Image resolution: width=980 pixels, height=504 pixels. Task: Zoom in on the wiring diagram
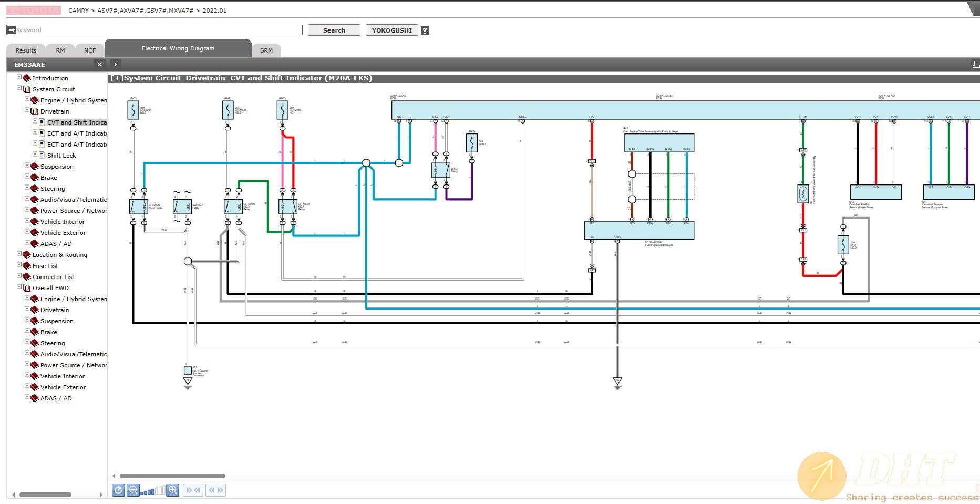(x=173, y=490)
